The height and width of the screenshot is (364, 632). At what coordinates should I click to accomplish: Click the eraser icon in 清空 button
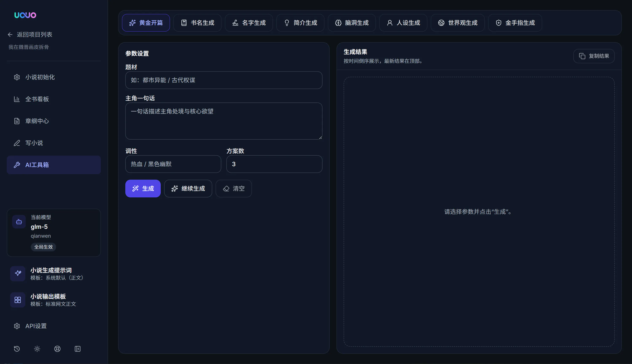(226, 189)
